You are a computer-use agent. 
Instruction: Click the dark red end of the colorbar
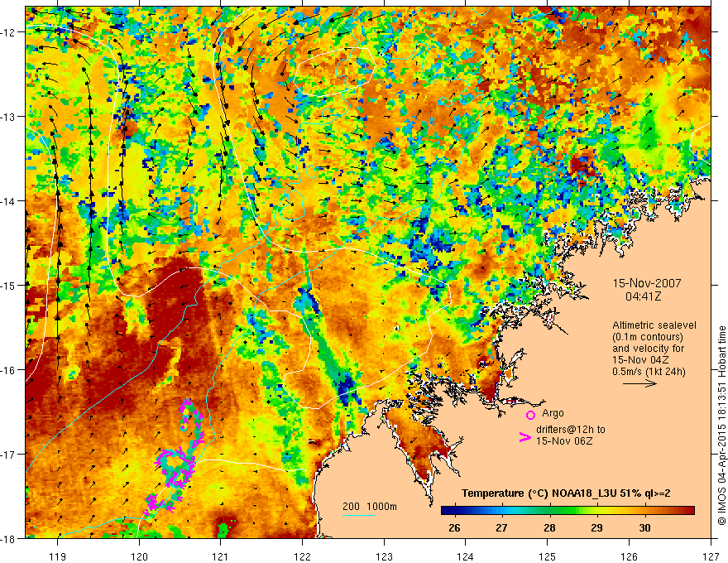689,511
